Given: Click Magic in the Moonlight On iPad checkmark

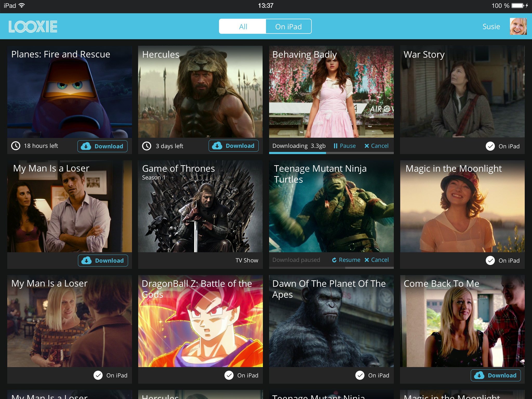Looking at the screenshot, I should point(490,261).
